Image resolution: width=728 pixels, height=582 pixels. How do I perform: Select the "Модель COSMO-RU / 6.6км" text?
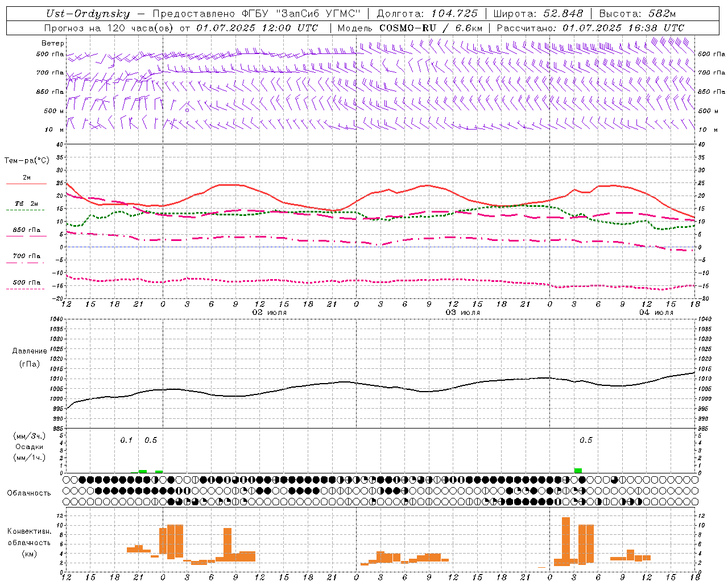click(410, 28)
